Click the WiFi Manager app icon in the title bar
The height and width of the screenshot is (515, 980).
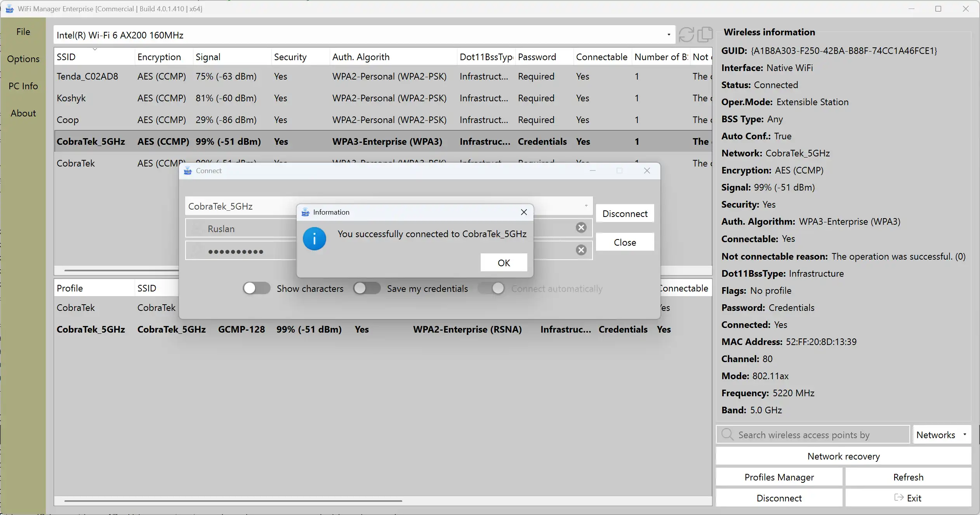[9, 9]
